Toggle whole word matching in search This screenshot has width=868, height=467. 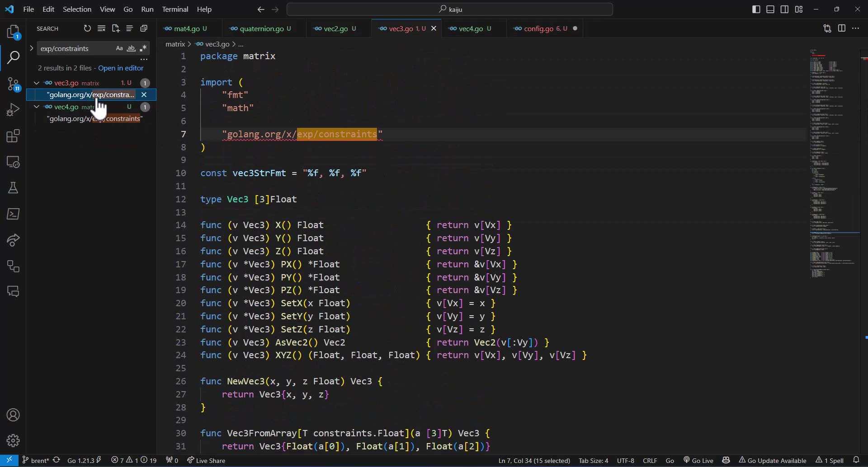pos(132,48)
